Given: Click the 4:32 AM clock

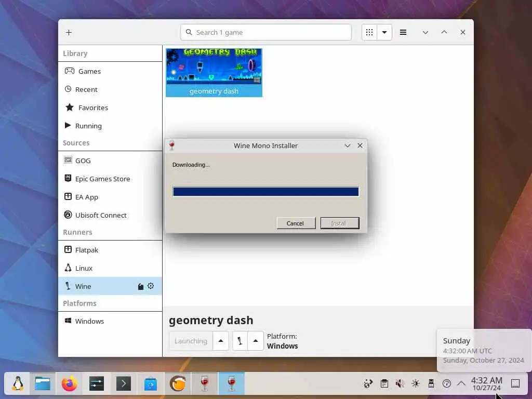Looking at the screenshot, I should (486, 384).
